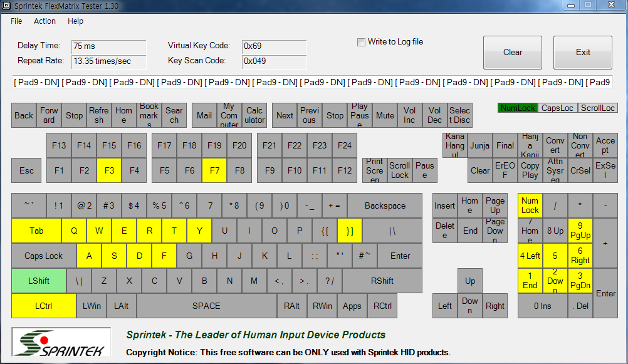Click the RShift key
Image resolution: width=628 pixels, height=364 pixels.
(x=382, y=281)
